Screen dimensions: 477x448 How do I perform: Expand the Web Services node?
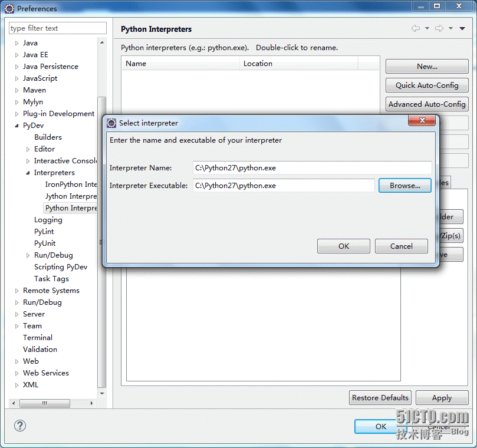pos(17,374)
